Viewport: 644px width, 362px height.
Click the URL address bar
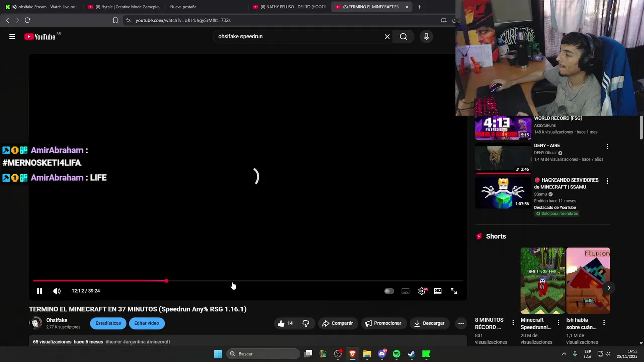pyautogui.click(x=282, y=20)
